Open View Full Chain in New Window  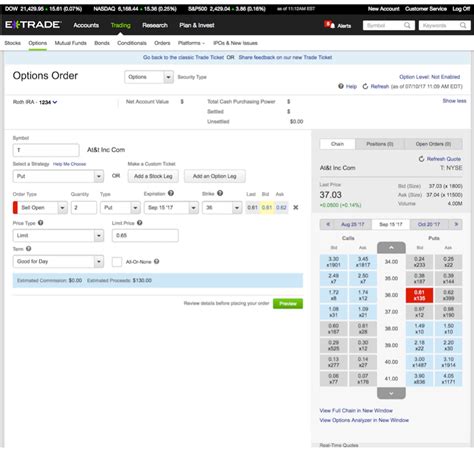point(356,410)
